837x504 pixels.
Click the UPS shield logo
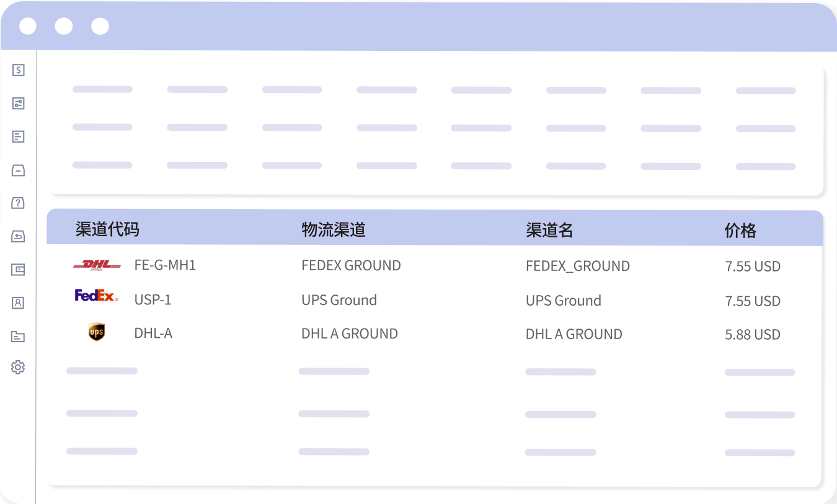point(97,332)
